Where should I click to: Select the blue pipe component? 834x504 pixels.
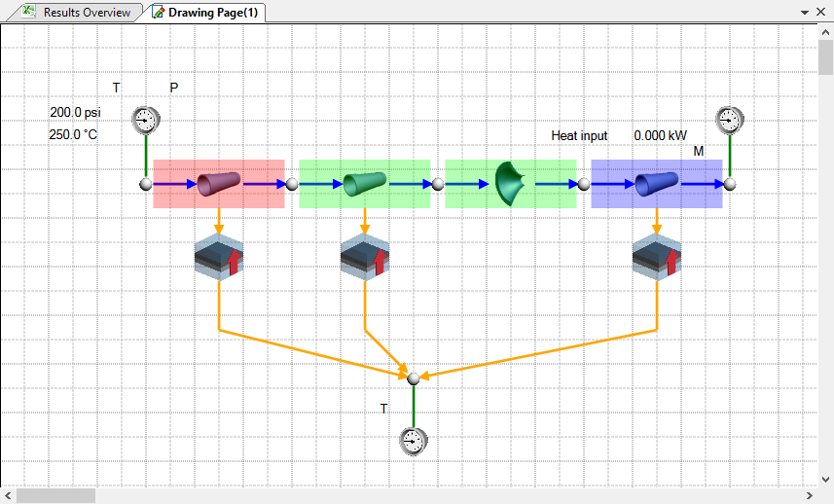(656, 183)
